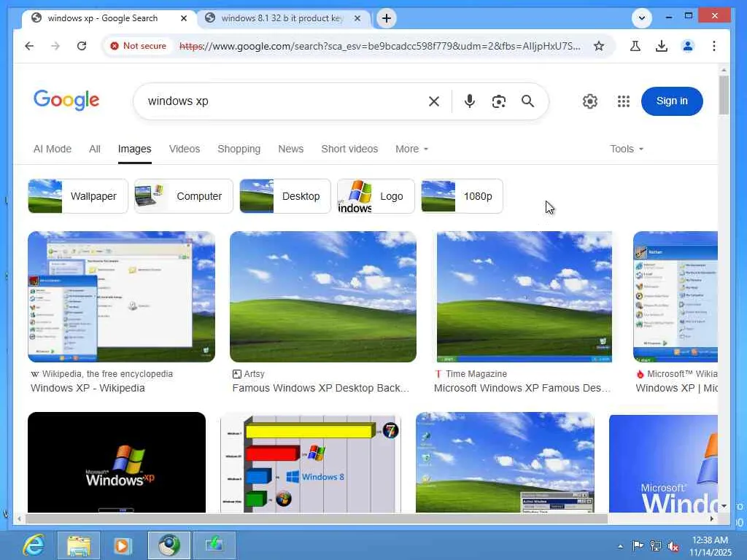Image resolution: width=747 pixels, height=560 pixels.
Task: Filter images by the Logo chip
Action: [x=376, y=196]
